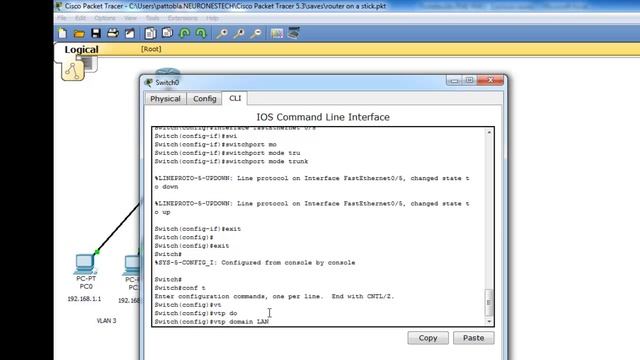Image resolution: width=640 pixels, height=360 pixels.
Task: Click the green Undo arrow icon
Action: 184,33
